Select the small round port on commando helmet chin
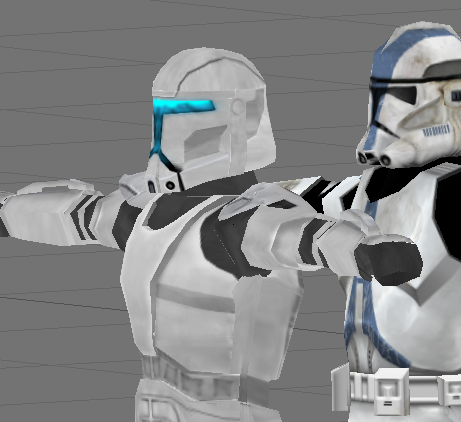461x422 pixels. pyautogui.click(x=170, y=185)
